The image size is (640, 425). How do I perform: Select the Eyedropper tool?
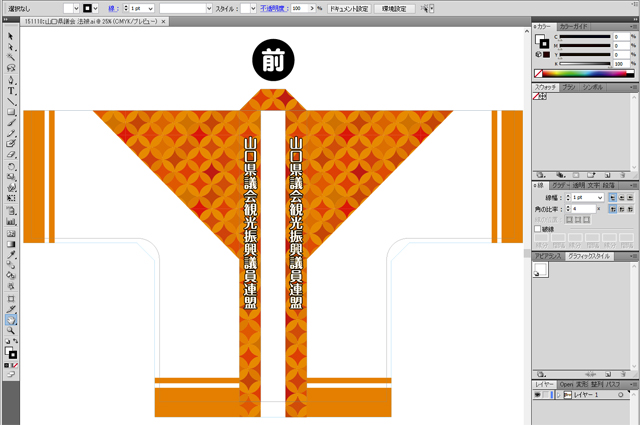(11, 255)
